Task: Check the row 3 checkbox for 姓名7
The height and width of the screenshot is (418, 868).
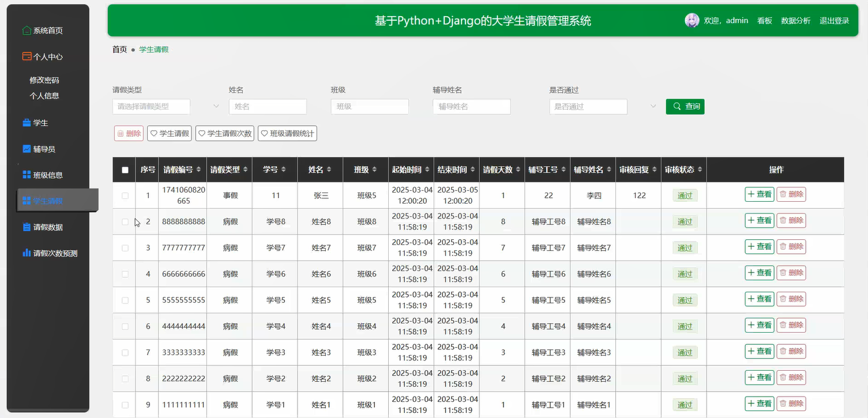Action: (125, 248)
